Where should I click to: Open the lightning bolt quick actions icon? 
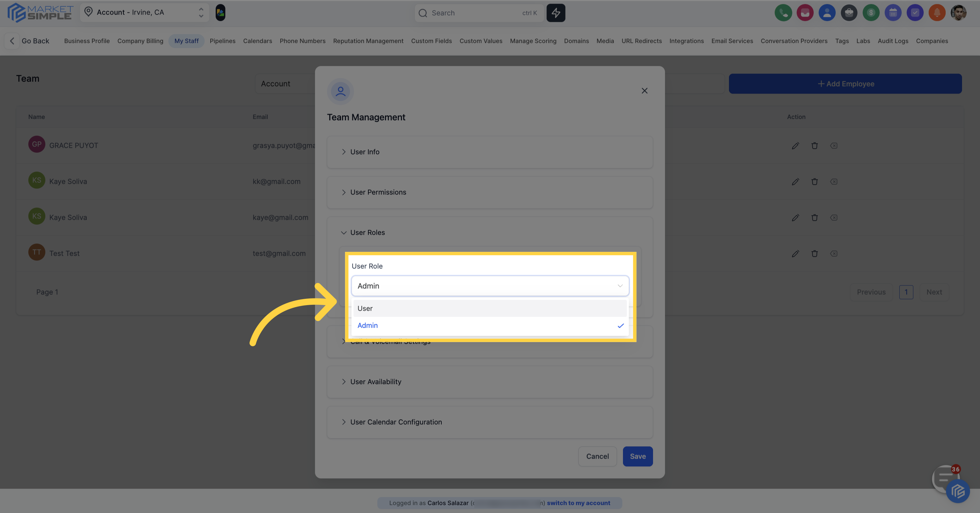556,13
